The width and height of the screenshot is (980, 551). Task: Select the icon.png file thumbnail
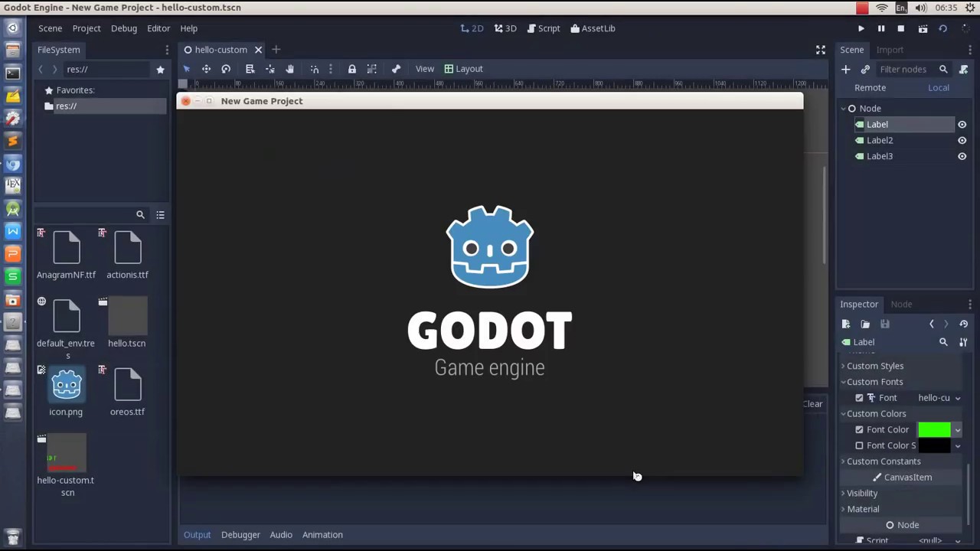[67, 385]
